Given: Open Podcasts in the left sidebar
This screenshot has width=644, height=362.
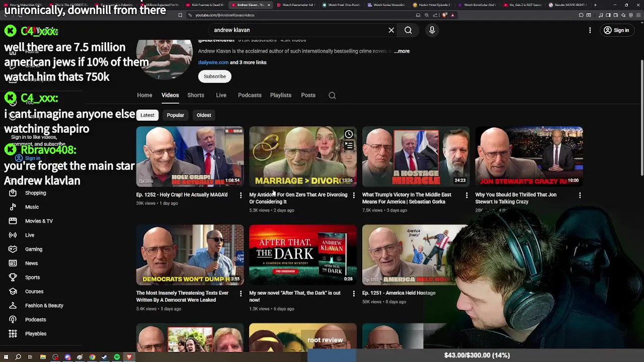Looking at the screenshot, I should [35, 320].
